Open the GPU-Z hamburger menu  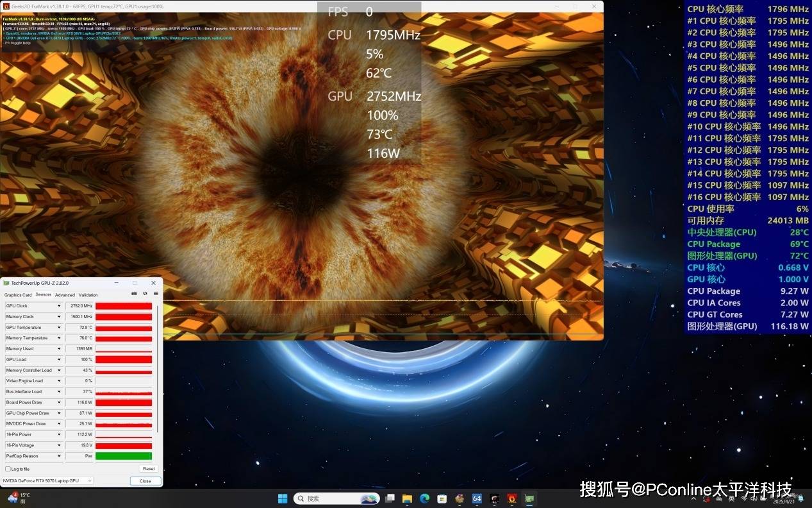click(155, 294)
